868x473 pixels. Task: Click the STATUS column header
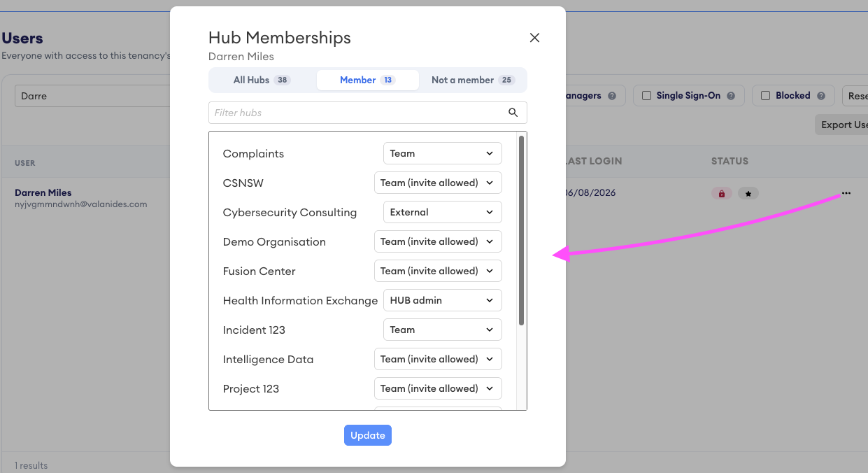click(730, 161)
